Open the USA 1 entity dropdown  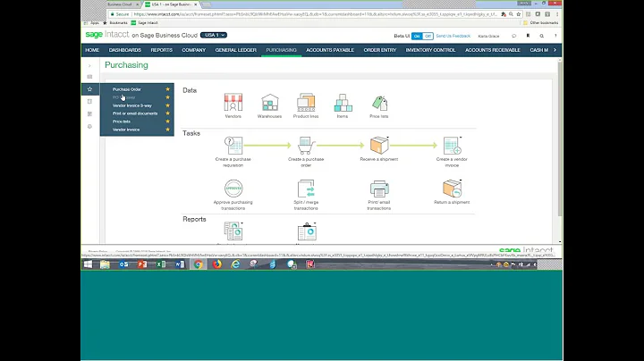[x=214, y=35]
